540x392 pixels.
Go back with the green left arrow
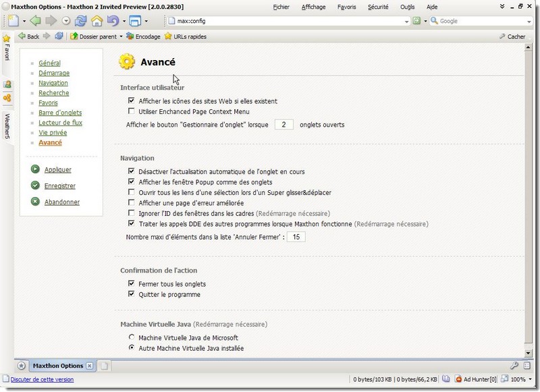(x=35, y=21)
